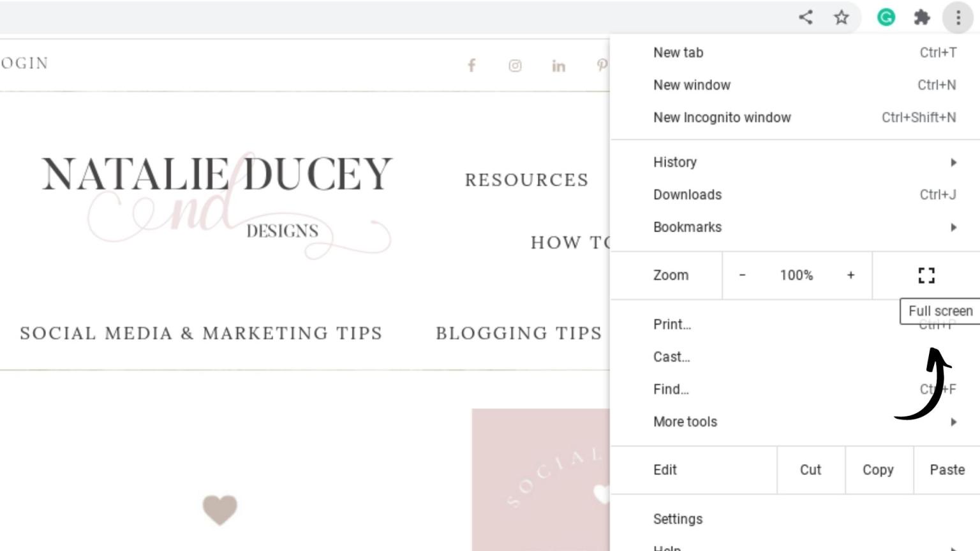Click the Natalie Ducey Designs logo
The image size is (980, 551).
pos(217,205)
